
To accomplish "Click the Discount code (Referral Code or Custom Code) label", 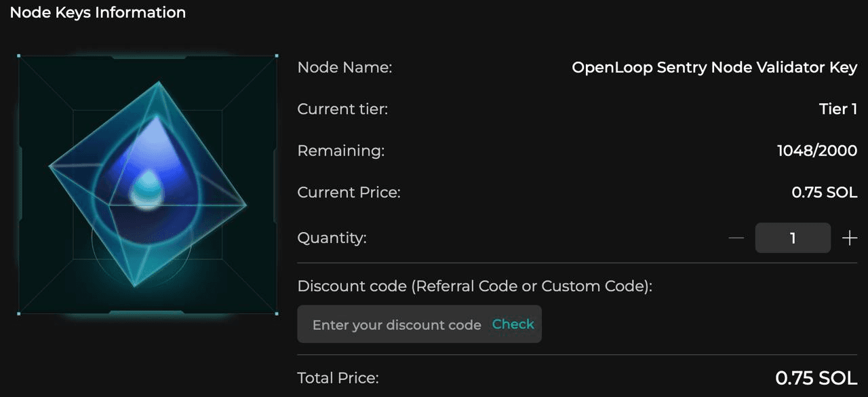I will (475, 286).
